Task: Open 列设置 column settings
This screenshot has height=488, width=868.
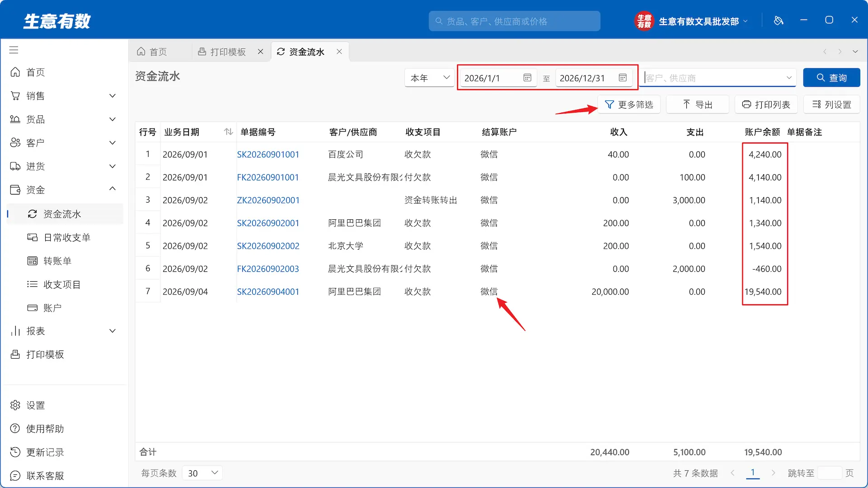Action: 832,104
